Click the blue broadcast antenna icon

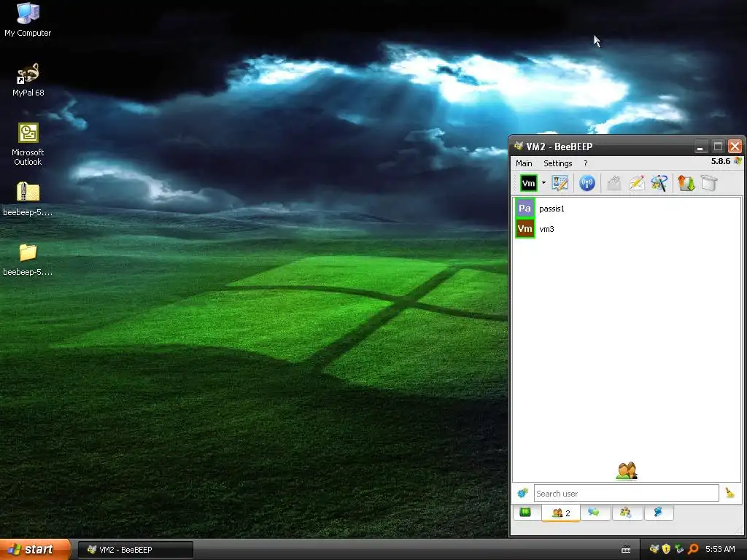tap(587, 183)
